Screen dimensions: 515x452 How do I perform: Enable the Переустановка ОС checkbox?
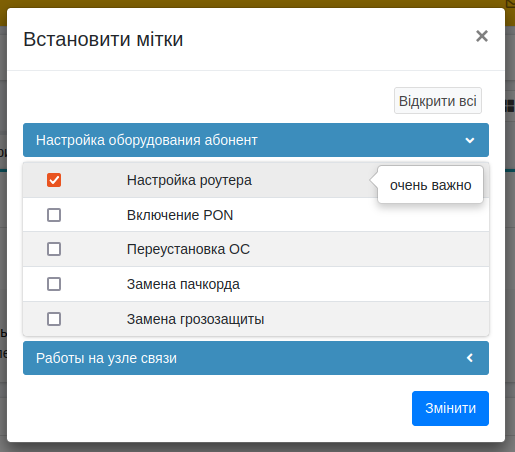54,249
